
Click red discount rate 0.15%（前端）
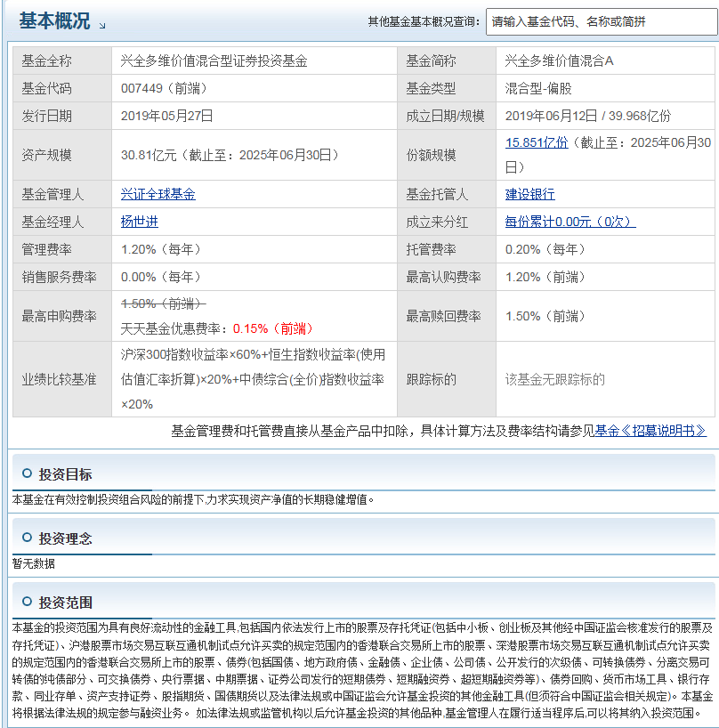[273, 328]
